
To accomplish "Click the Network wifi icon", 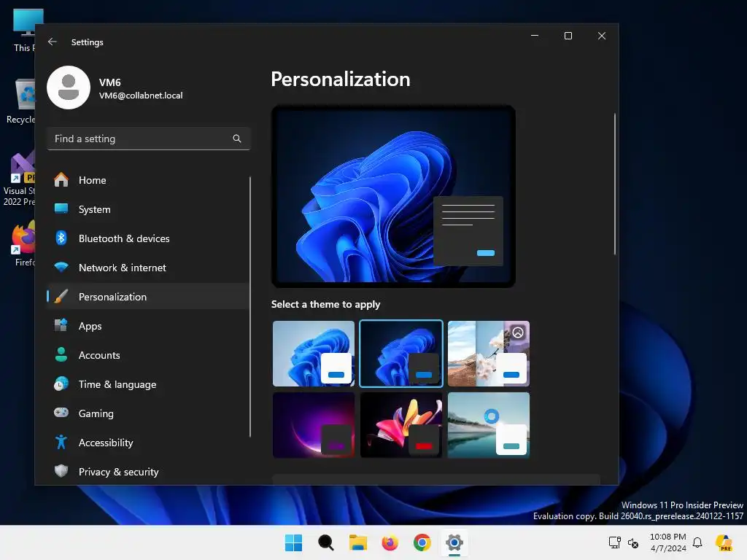I will click(x=61, y=267).
